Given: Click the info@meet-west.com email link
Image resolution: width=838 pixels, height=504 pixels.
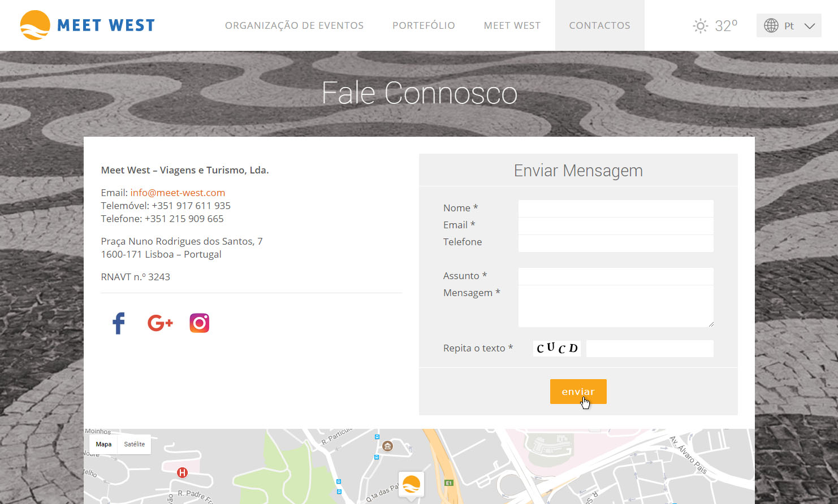Looking at the screenshot, I should click(x=178, y=193).
